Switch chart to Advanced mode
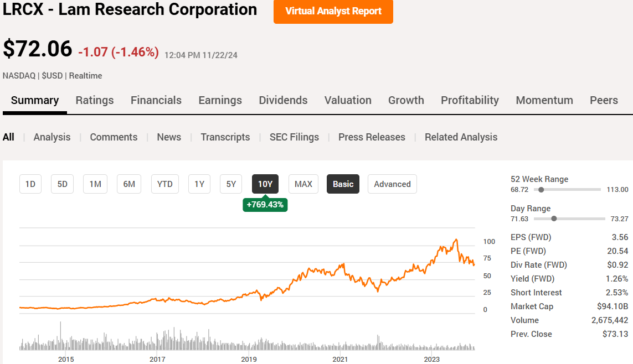 click(x=392, y=184)
